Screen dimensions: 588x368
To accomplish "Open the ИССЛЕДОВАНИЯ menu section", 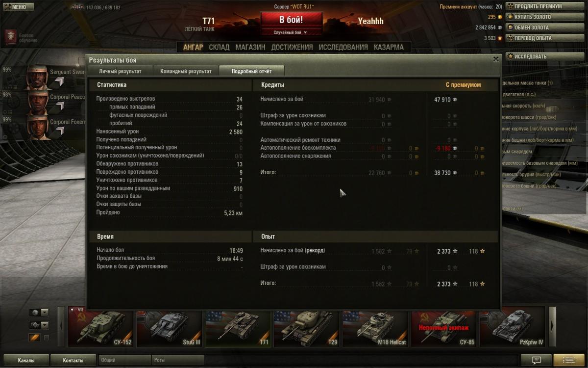I will 343,48.
